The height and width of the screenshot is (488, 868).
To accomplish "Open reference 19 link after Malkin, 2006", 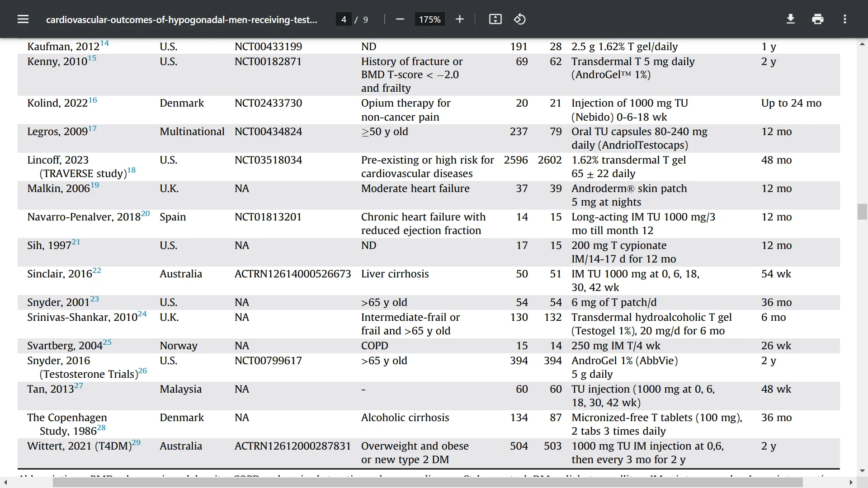I will pos(94,185).
